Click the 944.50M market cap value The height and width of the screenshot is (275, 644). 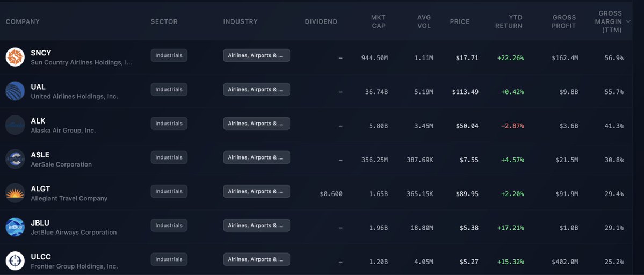tap(374, 59)
